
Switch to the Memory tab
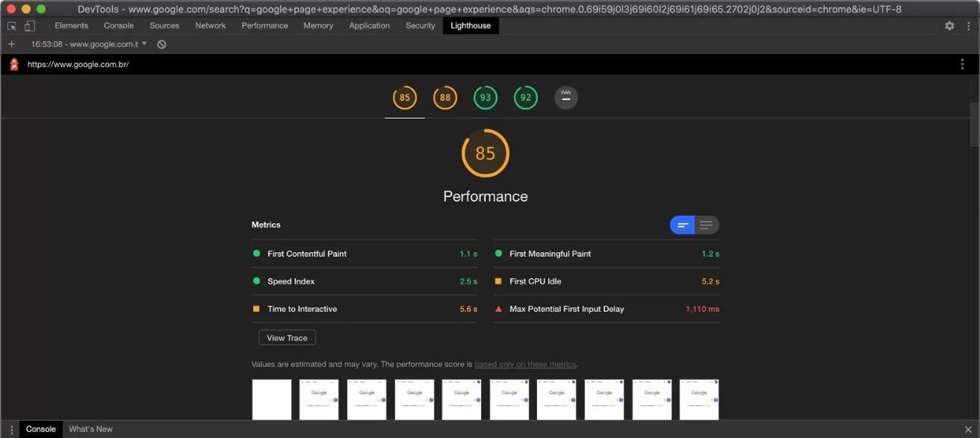coord(318,25)
